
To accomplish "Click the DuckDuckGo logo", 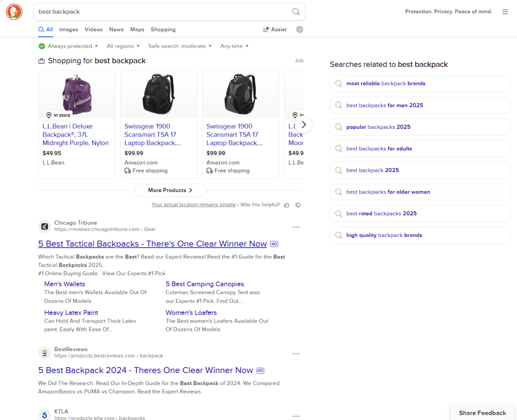I will coord(14,12).
